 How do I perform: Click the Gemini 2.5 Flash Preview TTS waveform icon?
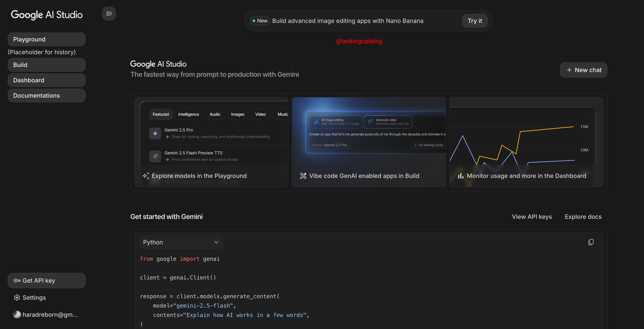pos(155,156)
